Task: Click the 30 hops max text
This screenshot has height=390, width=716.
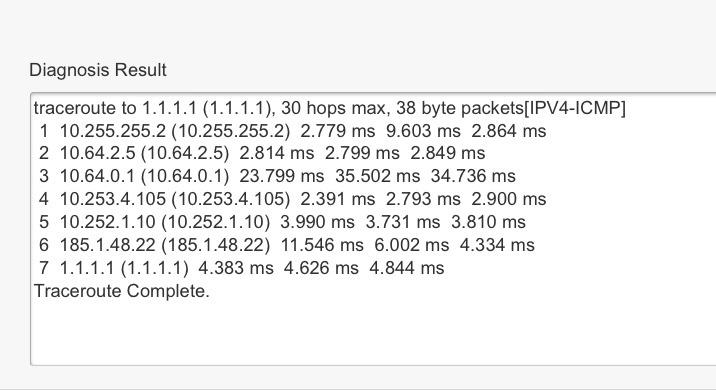Action: [x=333, y=108]
